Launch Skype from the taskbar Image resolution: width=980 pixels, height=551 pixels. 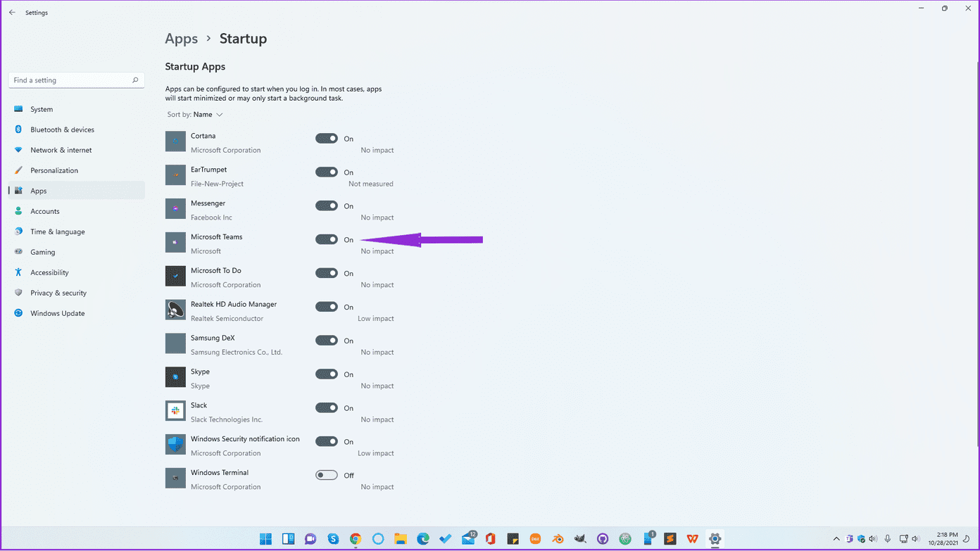[x=333, y=539]
